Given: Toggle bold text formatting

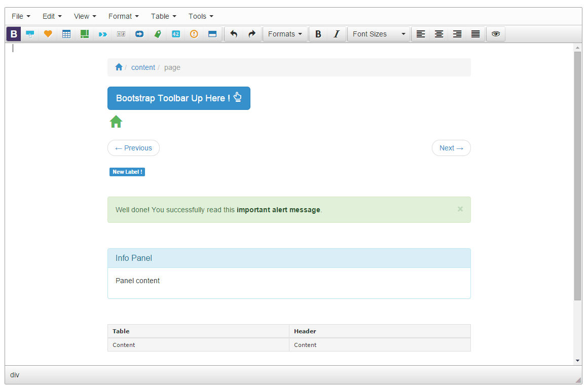Looking at the screenshot, I should (x=318, y=34).
